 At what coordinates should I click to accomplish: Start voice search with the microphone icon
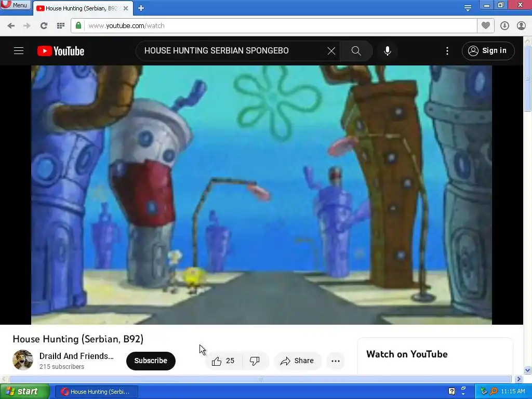pyautogui.click(x=388, y=51)
